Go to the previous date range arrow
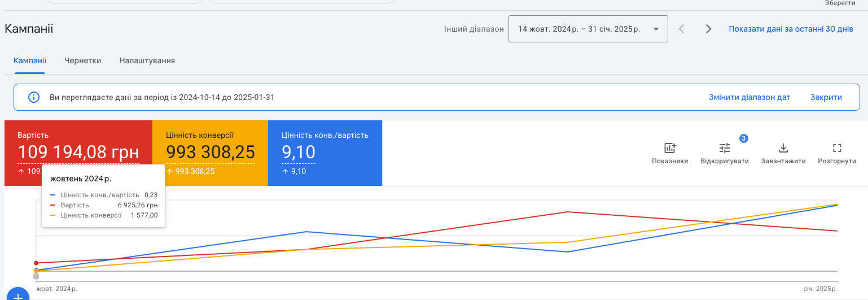Viewport: 868px width, 300px height. click(681, 29)
